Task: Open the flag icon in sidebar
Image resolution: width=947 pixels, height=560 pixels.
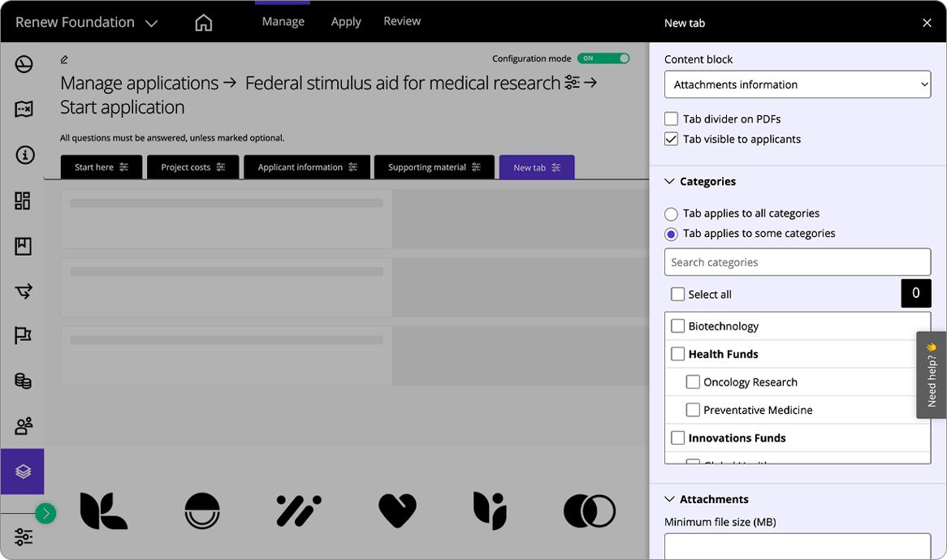Action: click(24, 335)
